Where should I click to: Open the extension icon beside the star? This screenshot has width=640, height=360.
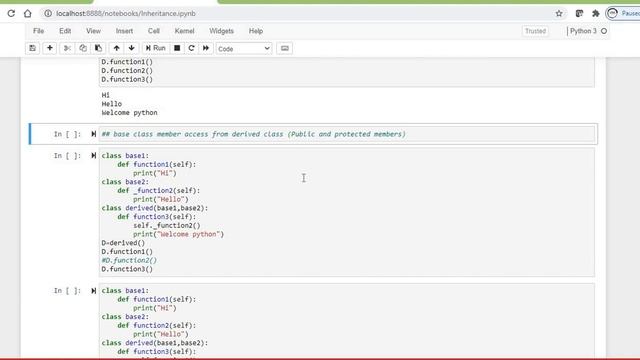tap(579, 13)
